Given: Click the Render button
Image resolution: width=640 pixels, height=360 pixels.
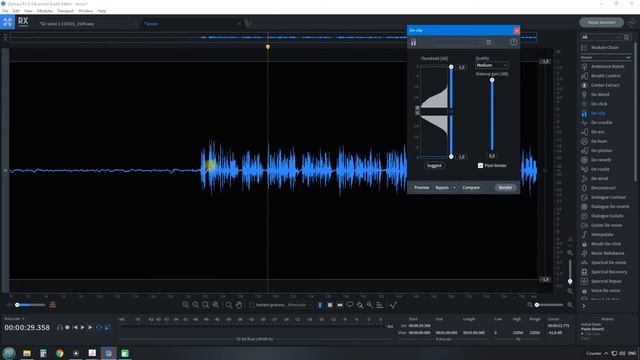Looking at the screenshot, I should coord(505,188).
